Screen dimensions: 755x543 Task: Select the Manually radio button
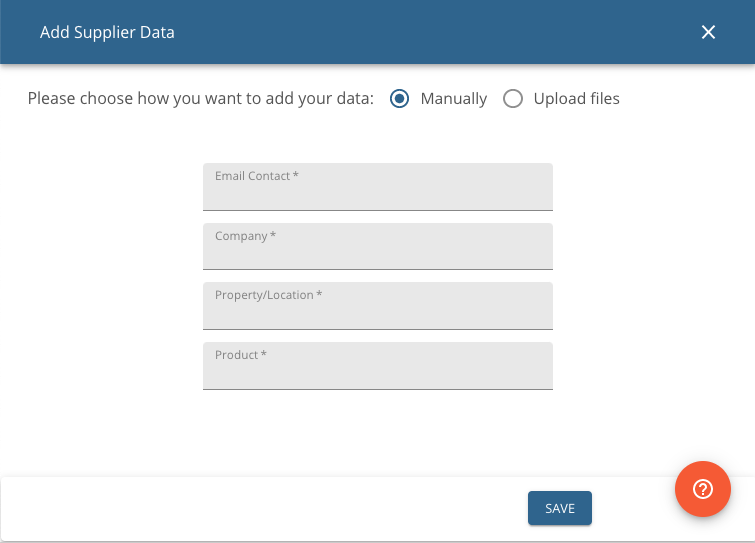399,99
